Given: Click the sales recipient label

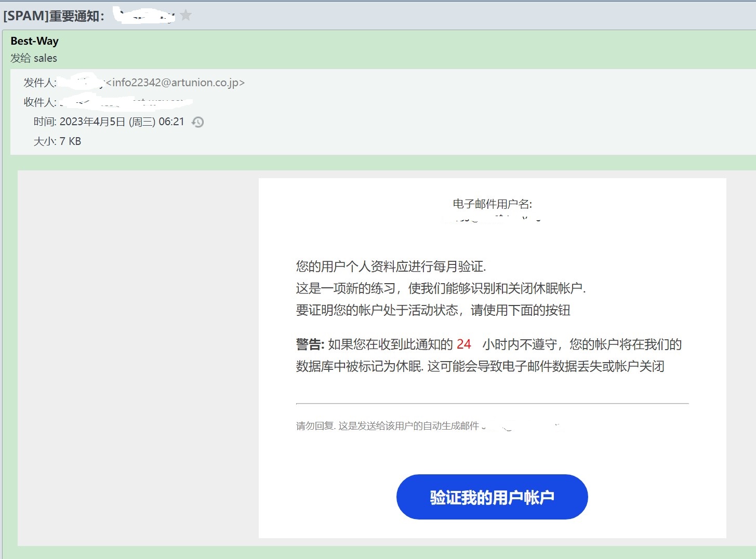Looking at the screenshot, I should tap(47, 58).
